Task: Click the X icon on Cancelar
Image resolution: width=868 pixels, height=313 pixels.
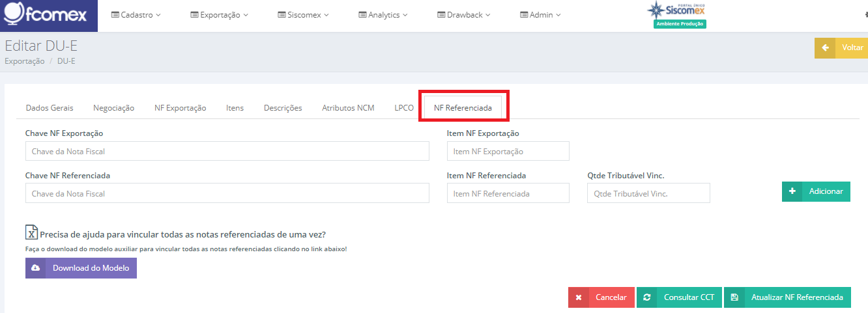Action: click(x=579, y=297)
